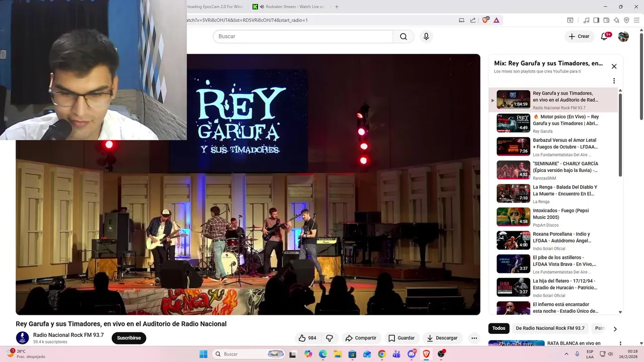
Task: Click the Windows taskbar Buscar search box
Action: point(249,354)
